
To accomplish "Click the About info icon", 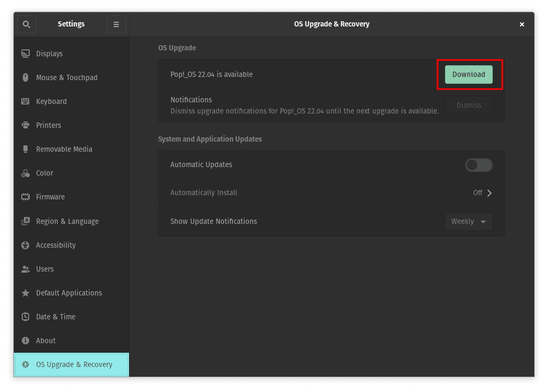I will pos(25,341).
